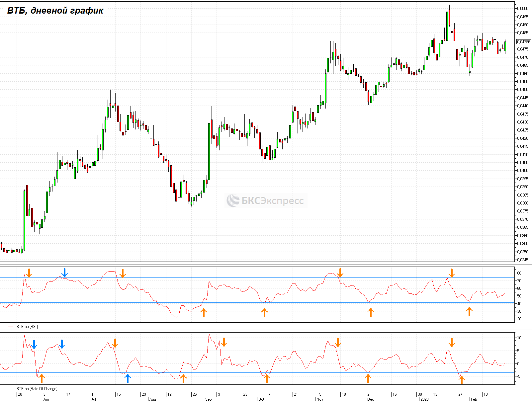Viewport: 532px width, 401px height.
Task: Click the 40 level on RSI axis
Action: 519,304
